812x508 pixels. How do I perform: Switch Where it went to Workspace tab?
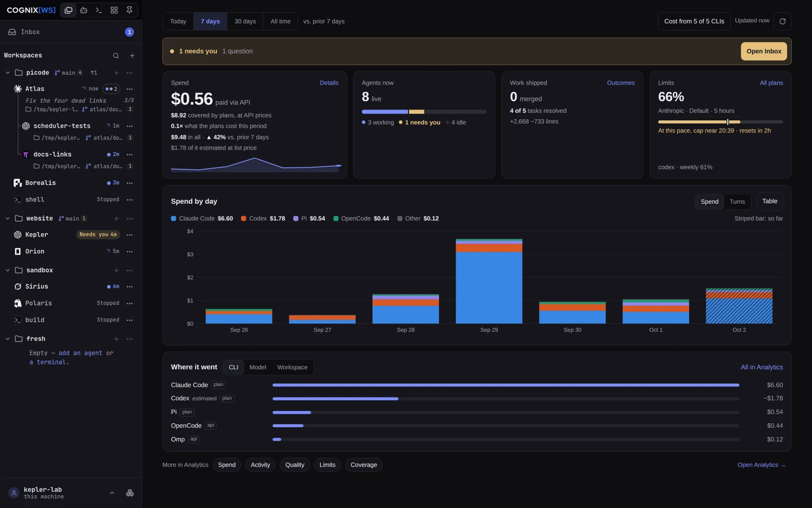(292, 367)
